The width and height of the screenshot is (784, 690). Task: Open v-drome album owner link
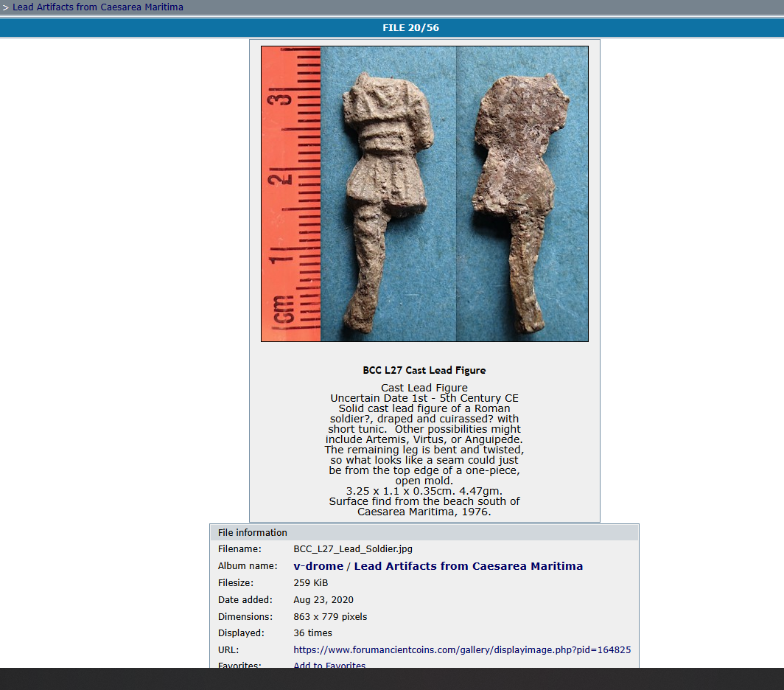click(x=318, y=566)
